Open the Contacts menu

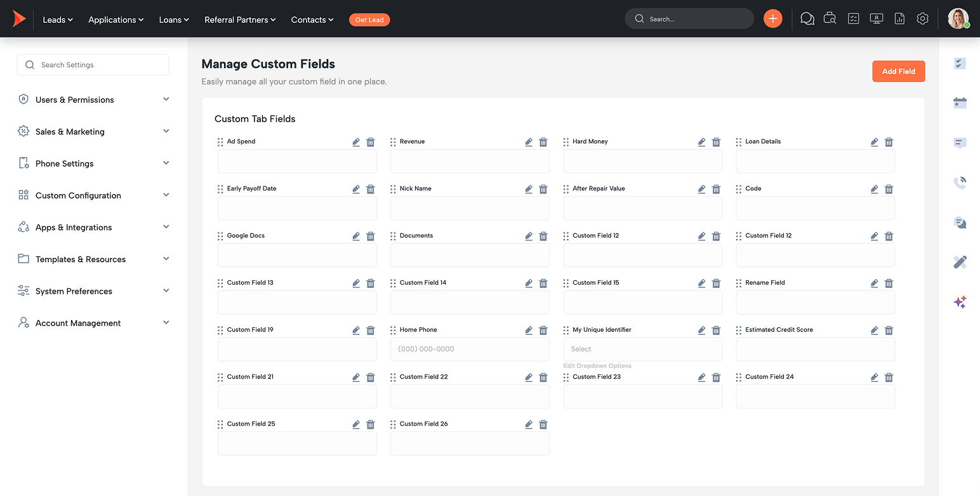click(x=312, y=20)
